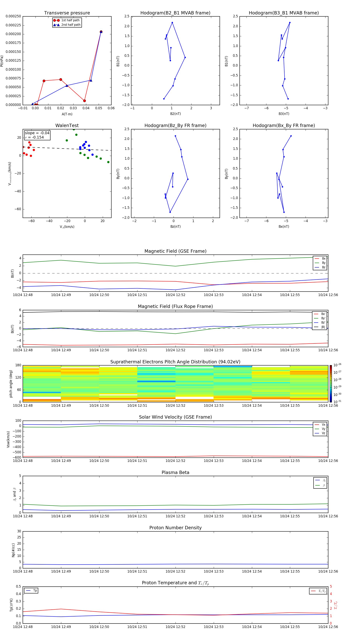
Task: Click the 'Bz(nT)' x-axis label
Action: [x=175, y=227]
